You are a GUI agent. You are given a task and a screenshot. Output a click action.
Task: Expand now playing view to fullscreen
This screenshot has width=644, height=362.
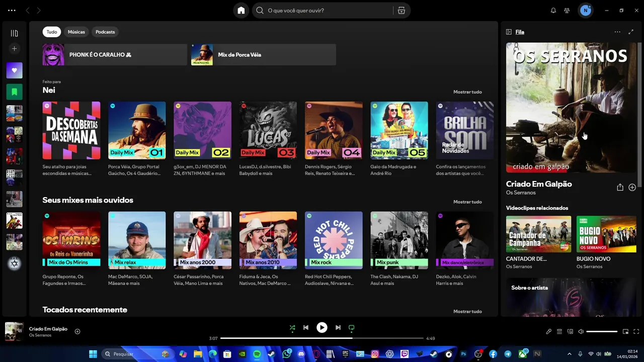click(631, 32)
